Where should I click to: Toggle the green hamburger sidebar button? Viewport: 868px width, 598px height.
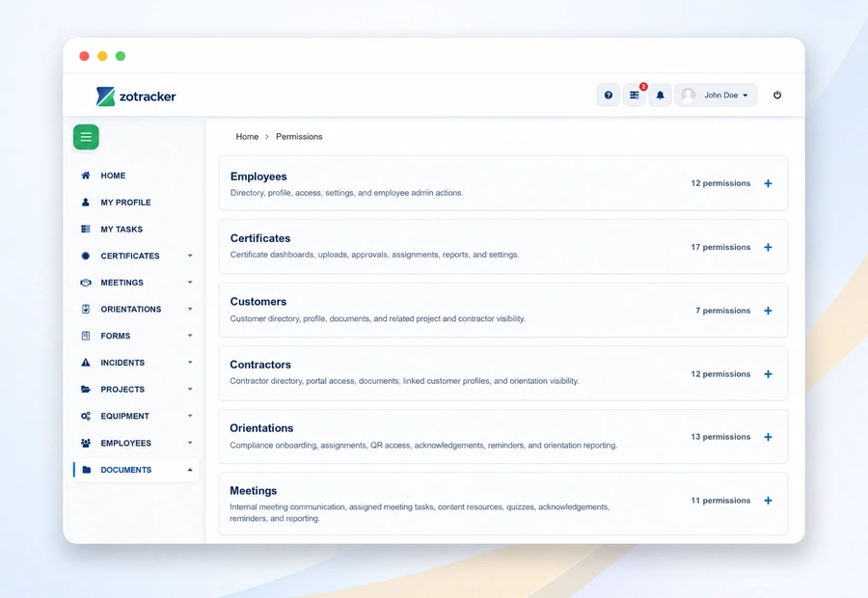click(x=86, y=137)
